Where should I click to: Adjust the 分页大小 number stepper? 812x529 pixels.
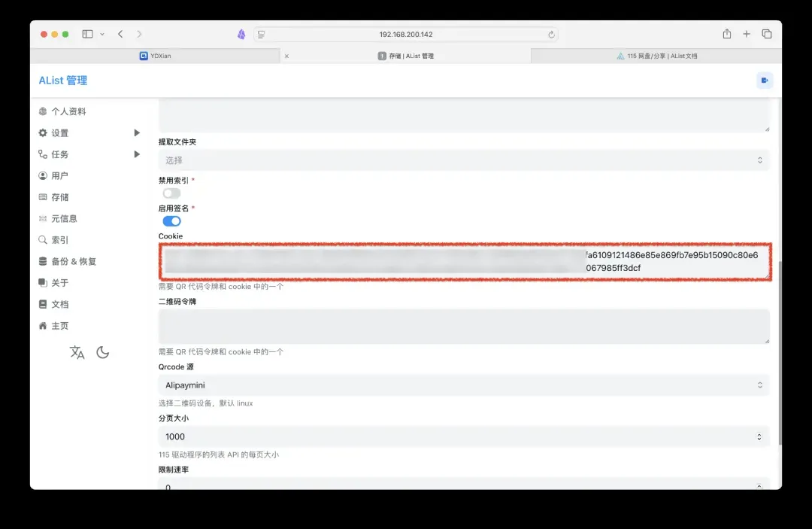[x=759, y=436]
